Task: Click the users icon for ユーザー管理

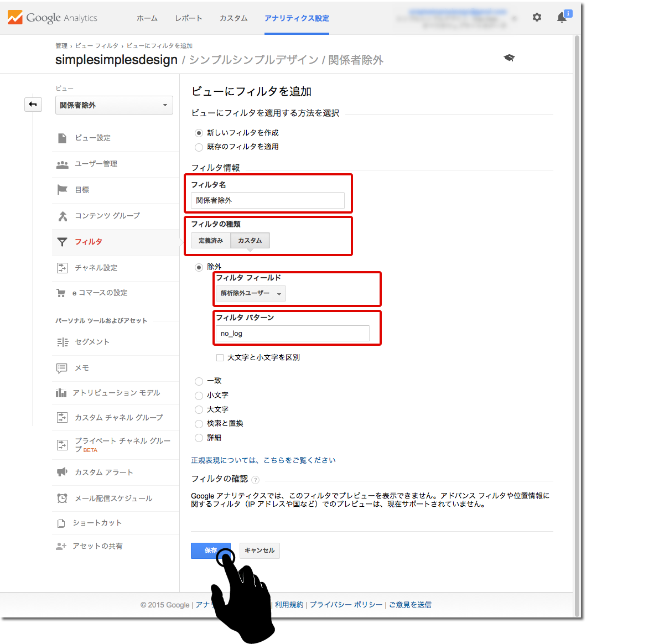Action: [x=62, y=164]
